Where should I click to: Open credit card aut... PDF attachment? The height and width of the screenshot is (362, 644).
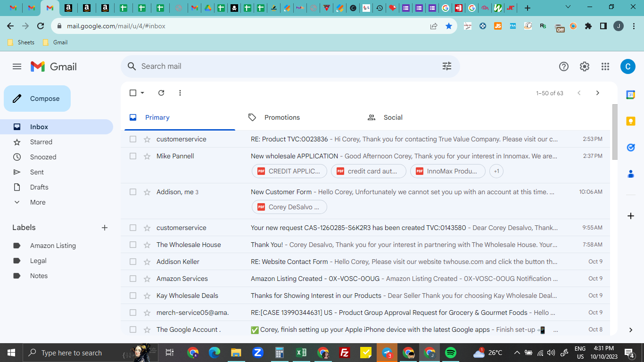click(x=369, y=171)
